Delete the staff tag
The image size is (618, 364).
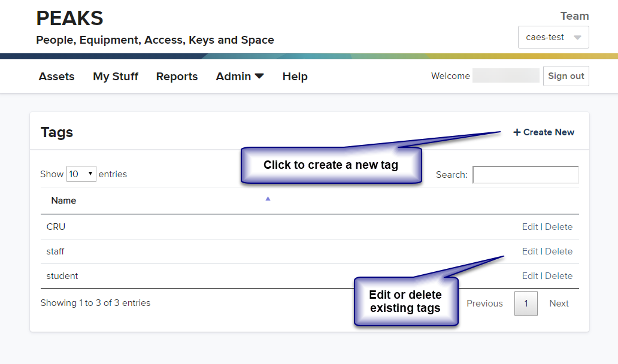click(559, 251)
